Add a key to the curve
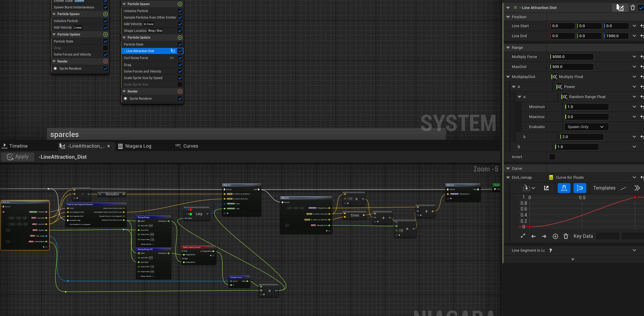The height and width of the screenshot is (316, 644). tap(555, 236)
